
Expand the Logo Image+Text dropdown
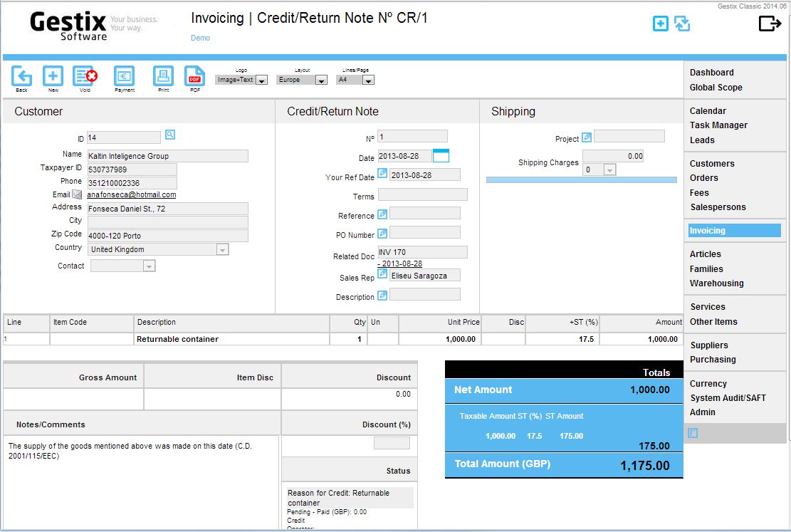[x=261, y=80]
